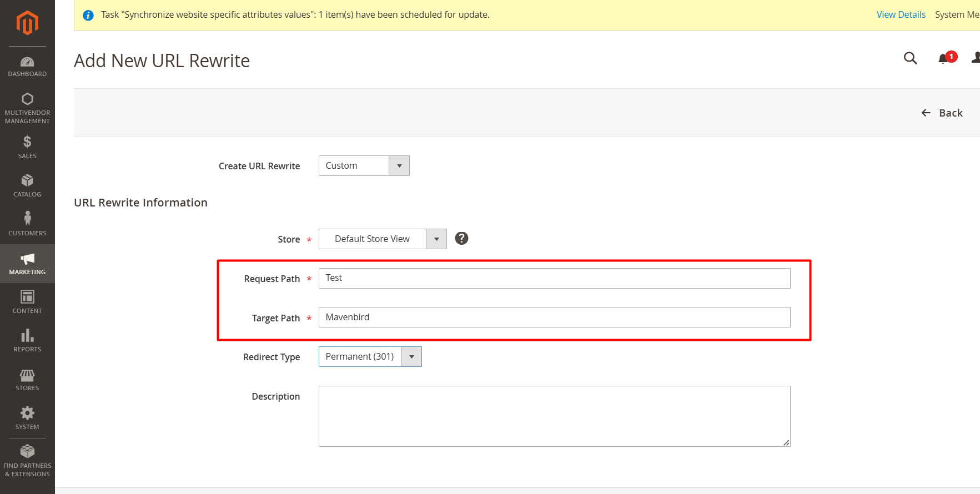The width and height of the screenshot is (980, 494).
Task: Click the Request Path input field
Action: [x=554, y=279]
